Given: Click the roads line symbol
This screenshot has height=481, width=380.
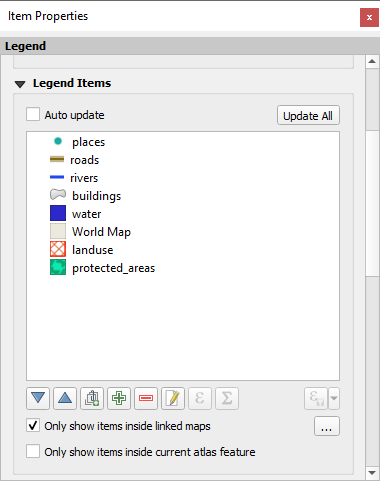Looking at the screenshot, I should pos(57,159).
